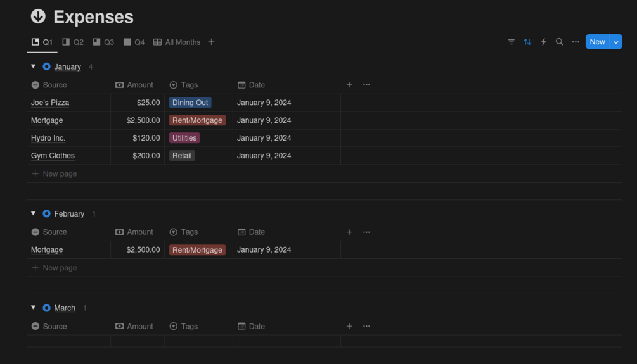The image size is (637, 364).
Task: Open the sort arrows icon
Action: point(527,42)
